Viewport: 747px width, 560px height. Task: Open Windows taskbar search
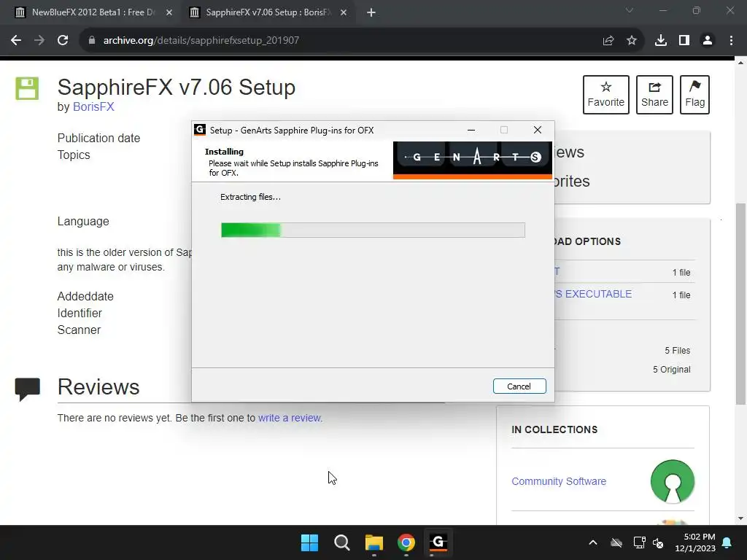pyautogui.click(x=341, y=542)
